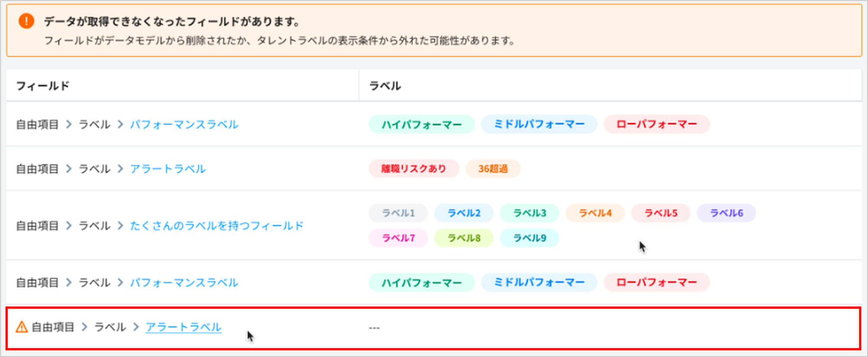The width and height of the screenshot is (868, 357).
Task: Click the warning triangle icon beside 自由項目
Action: [x=22, y=327]
